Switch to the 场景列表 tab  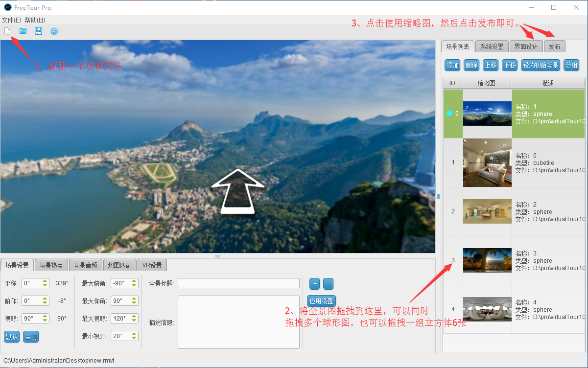click(x=458, y=46)
